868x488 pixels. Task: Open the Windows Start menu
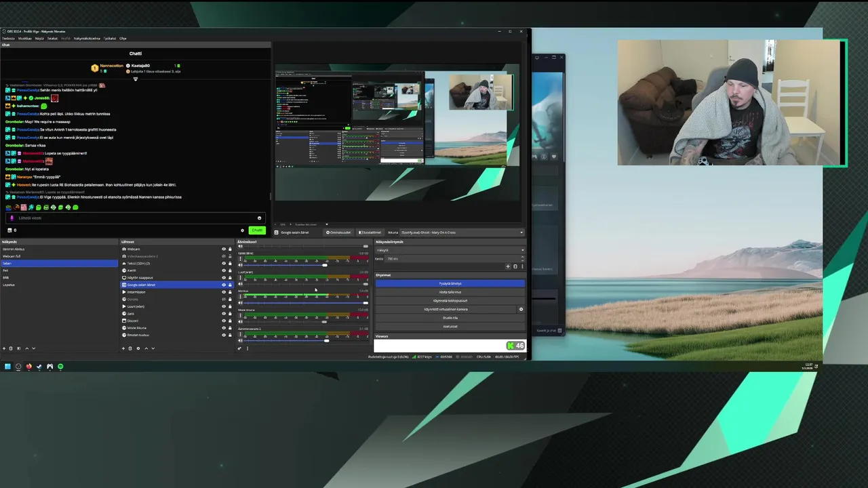pyautogui.click(x=7, y=367)
